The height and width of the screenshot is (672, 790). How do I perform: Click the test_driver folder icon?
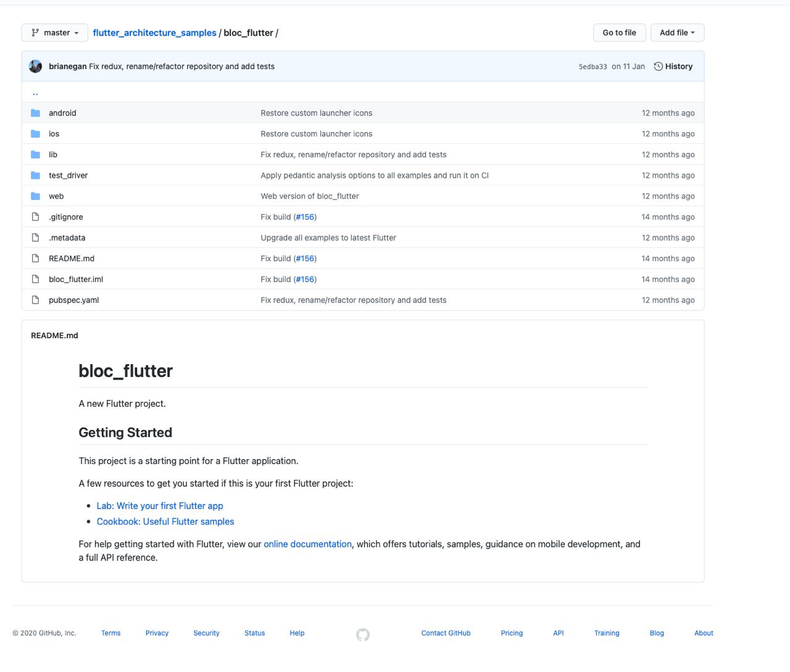(x=35, y=175)
